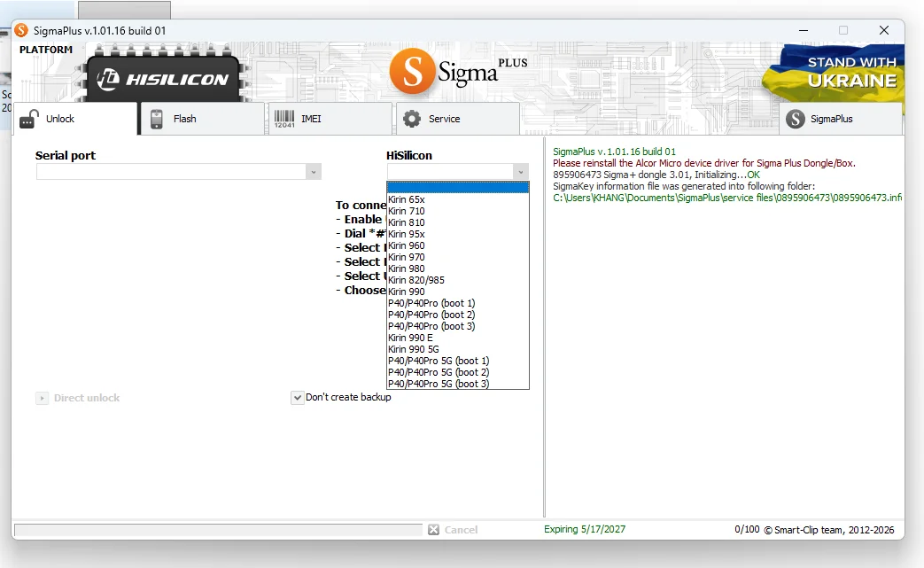Select Kirin 960 from the list
Screen dimensions: 924x568
click(458, 245)
